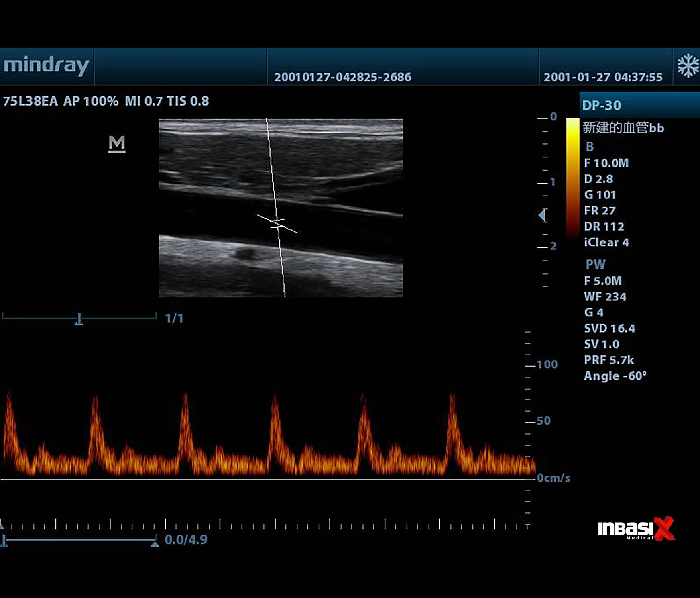
Task: Click the 50 velocity scale label
Action: (544, 421)
